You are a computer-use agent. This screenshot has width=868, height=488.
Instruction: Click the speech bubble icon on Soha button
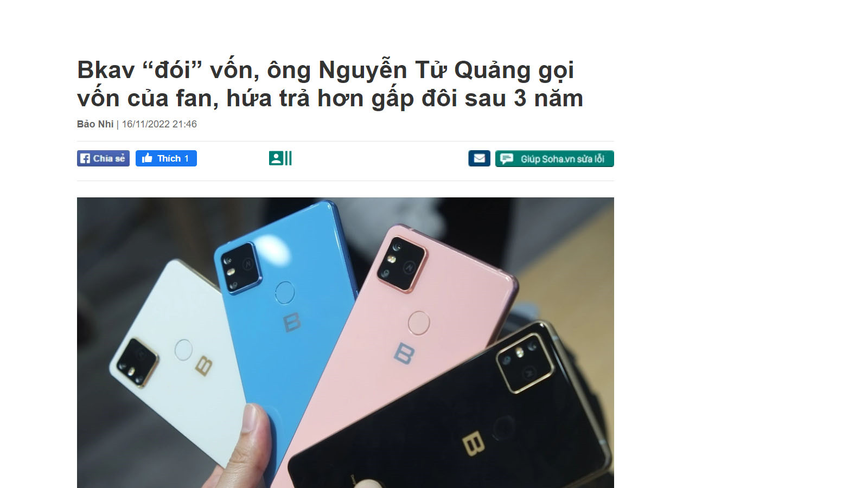coord(507,158)
